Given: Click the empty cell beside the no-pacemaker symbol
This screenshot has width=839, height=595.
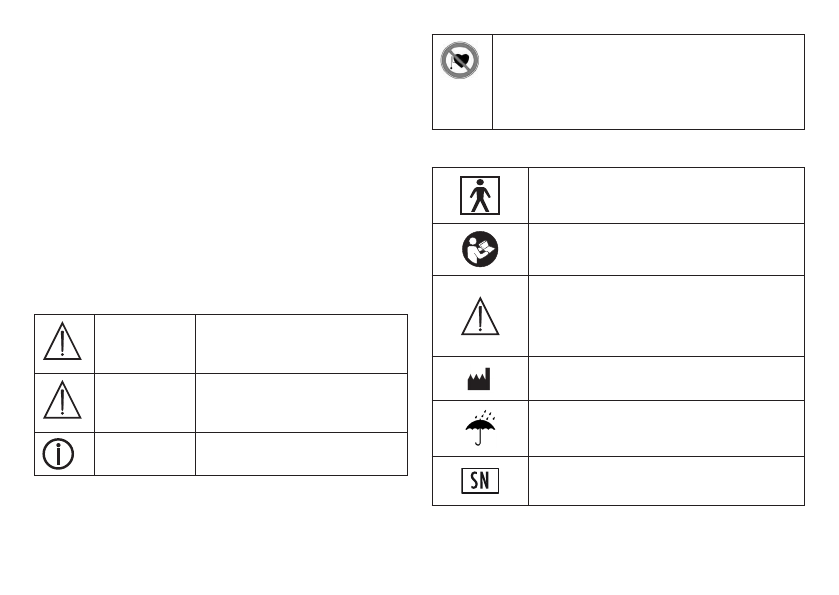Looking at the screenshot, I should coord(648,82).
